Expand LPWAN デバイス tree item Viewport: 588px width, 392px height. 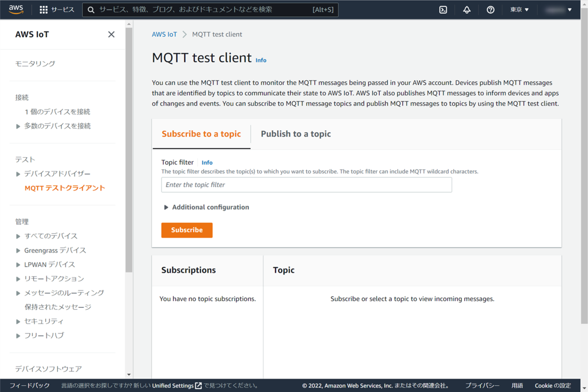pos(18,265)
